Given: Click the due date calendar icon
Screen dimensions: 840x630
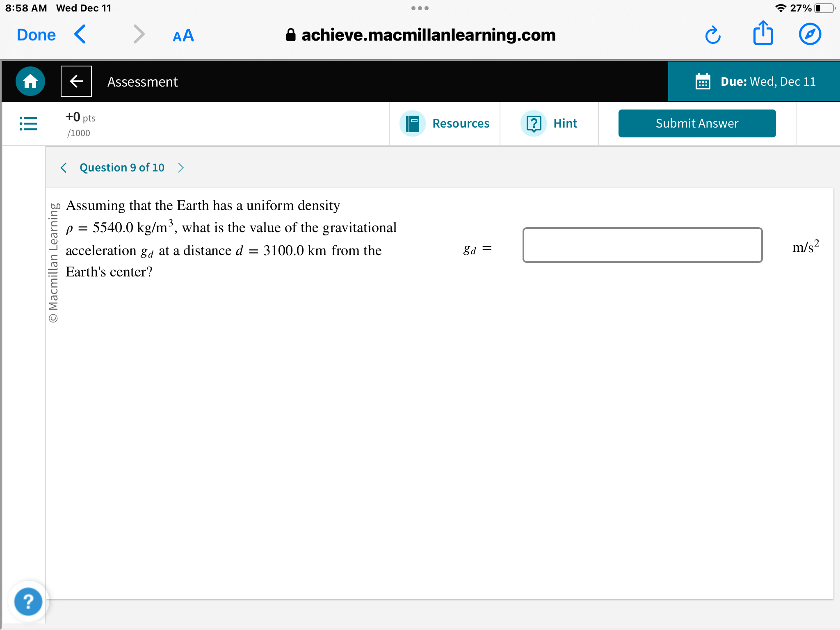Looking at the screenshot, I should click(x=703, y=82).
